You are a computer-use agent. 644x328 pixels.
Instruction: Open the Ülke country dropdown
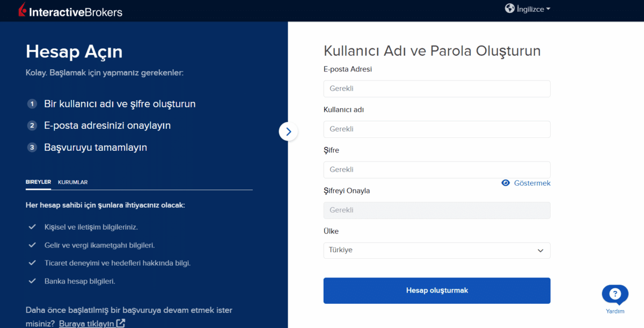point(437,250)
